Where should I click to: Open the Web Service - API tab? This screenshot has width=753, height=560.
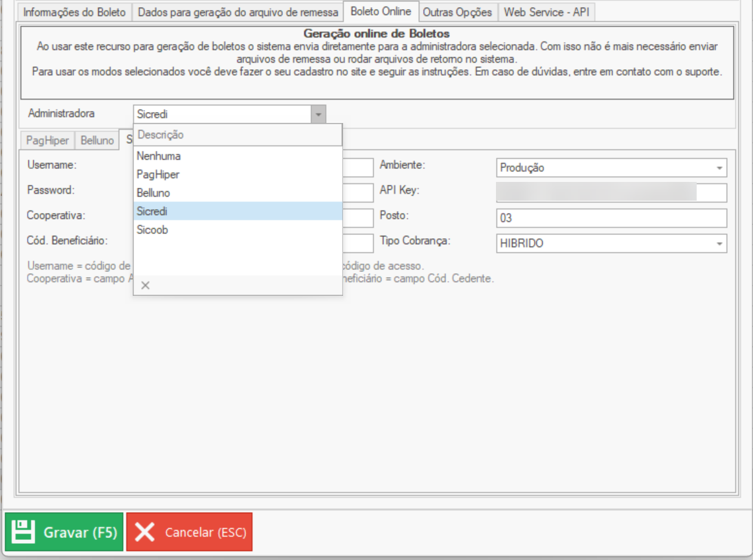[x=546, y=12]
